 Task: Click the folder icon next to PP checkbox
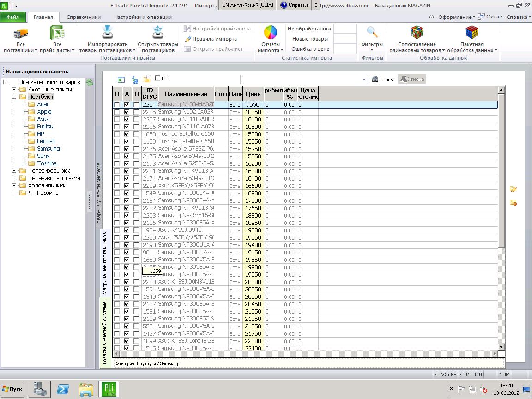click(147, 79)
